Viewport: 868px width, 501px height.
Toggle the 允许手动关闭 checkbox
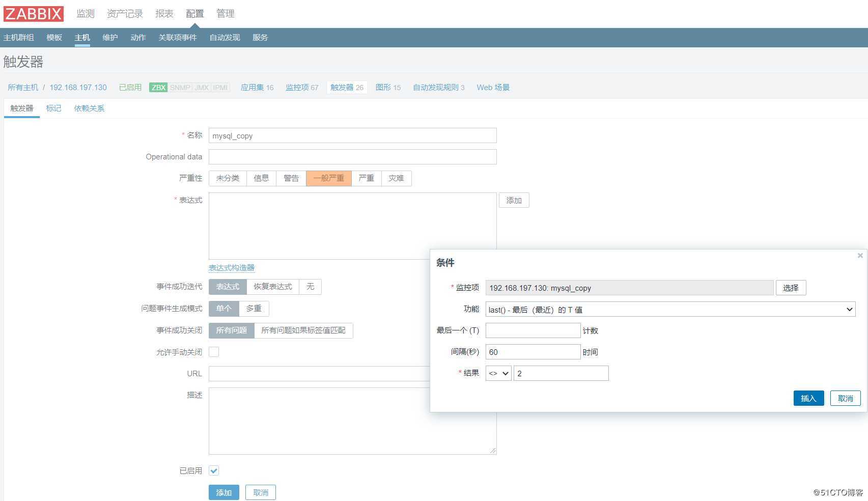pyautogui.click(x=214, y=352)
